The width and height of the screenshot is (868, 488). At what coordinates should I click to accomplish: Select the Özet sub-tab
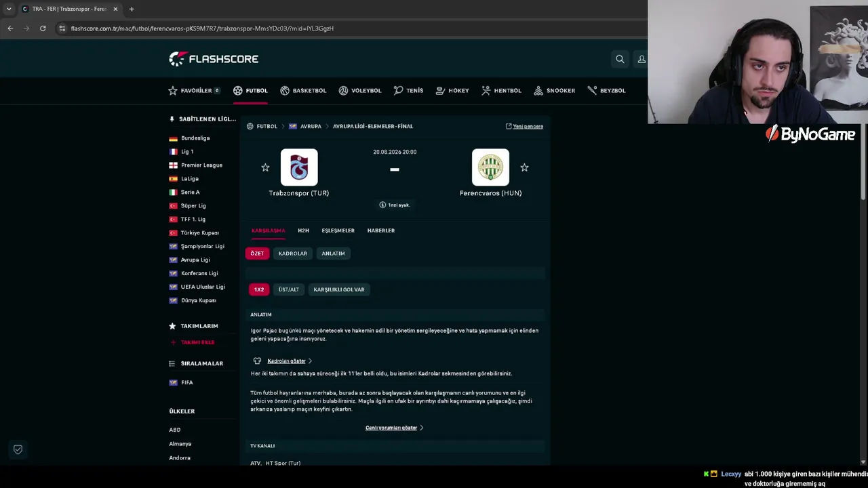[x=257, y=253]
